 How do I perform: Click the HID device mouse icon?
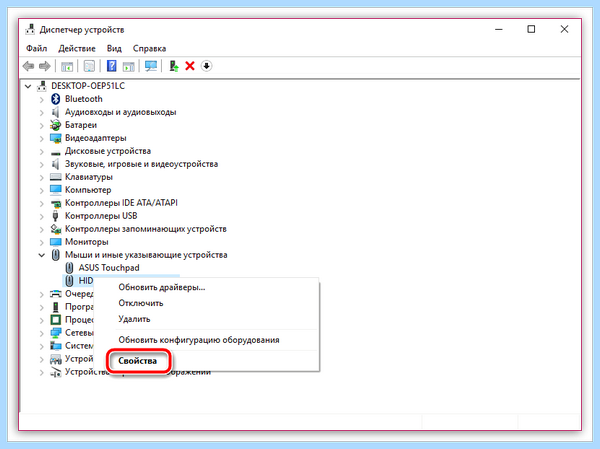pos(69,281)
